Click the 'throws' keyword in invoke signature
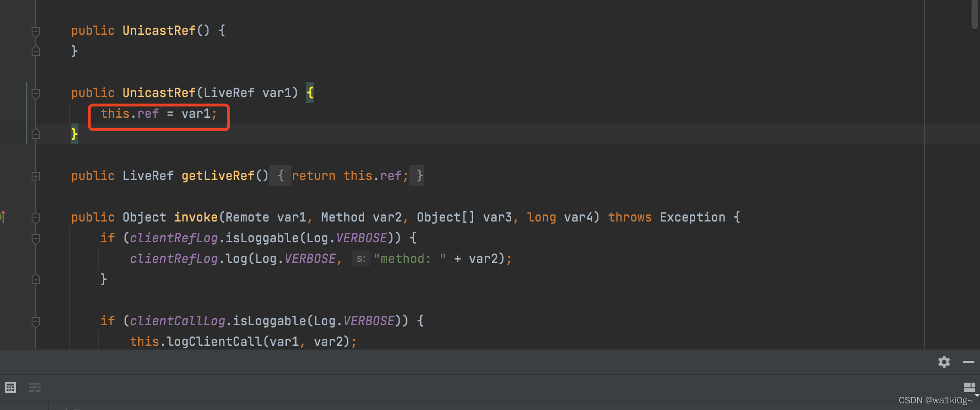Viewport: 980px width, 410px height. click(x=630, y=217)
